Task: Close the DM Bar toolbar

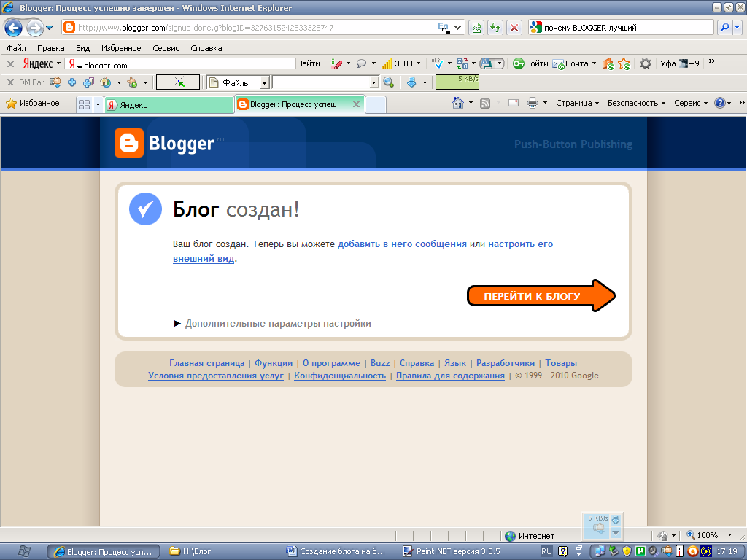Action: click(10, 82)
